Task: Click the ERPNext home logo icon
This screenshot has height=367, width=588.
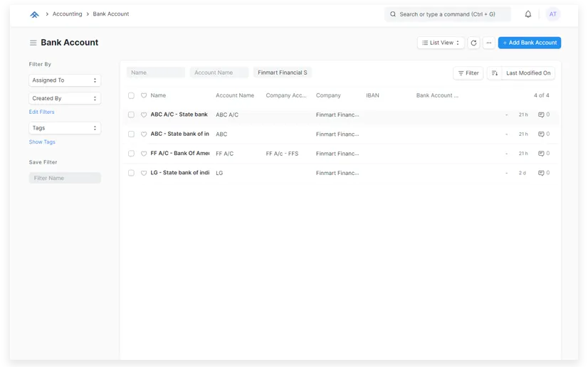Action: [x=34, y=14]
